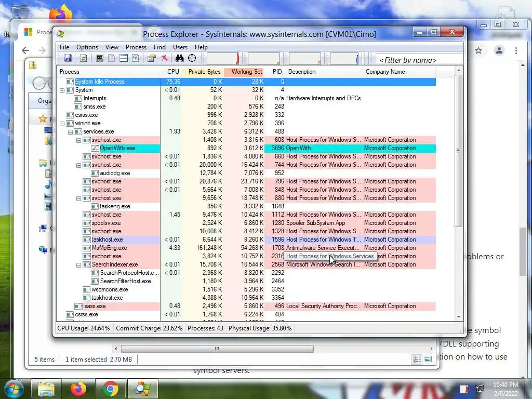This screenshot has height=399, width=532.
Task: Click the process list vertical scrollbar thumb
Action: point(458,151)
